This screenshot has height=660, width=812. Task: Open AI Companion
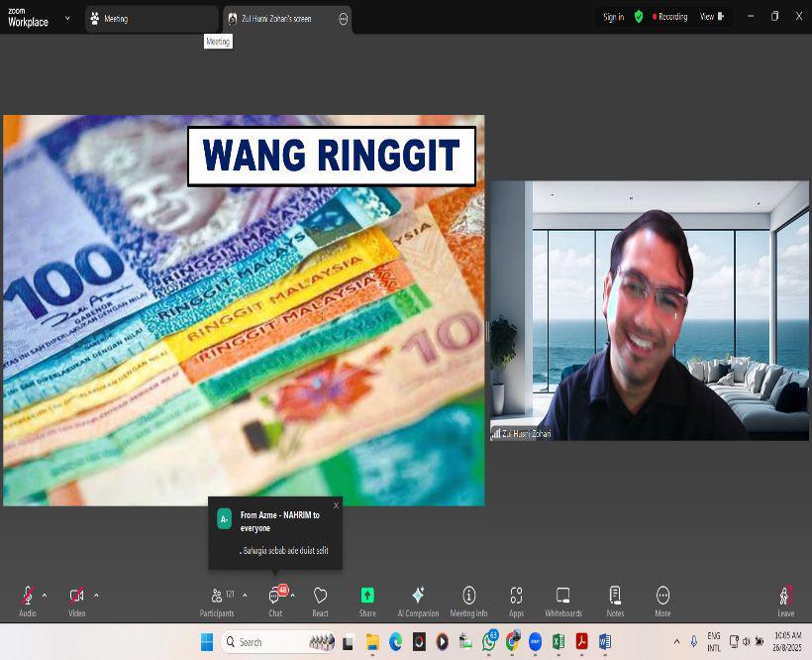pyautogui.click(x=418, y=598)
